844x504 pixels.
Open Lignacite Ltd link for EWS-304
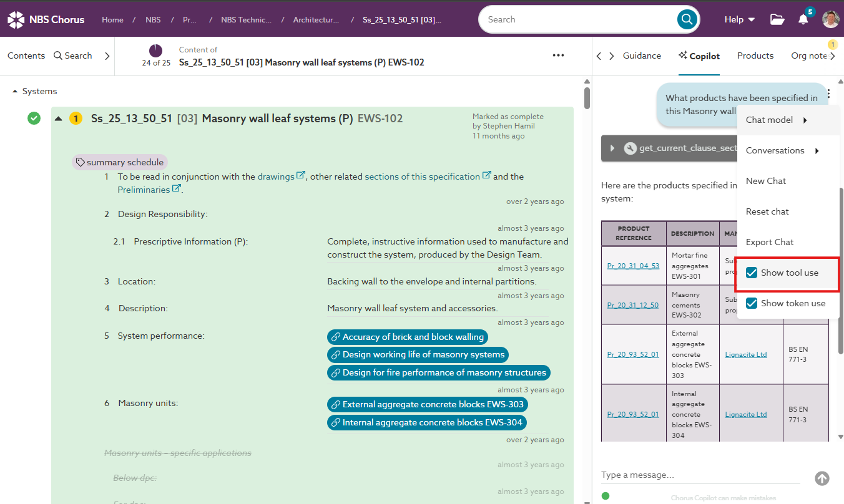tap(746, 414)
